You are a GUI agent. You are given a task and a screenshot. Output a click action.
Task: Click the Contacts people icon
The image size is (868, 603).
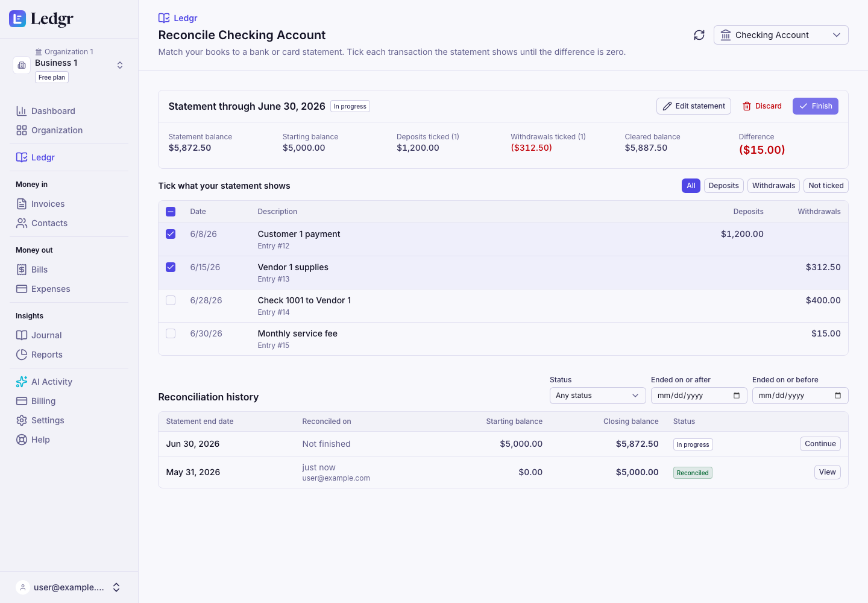click(22, 223)
